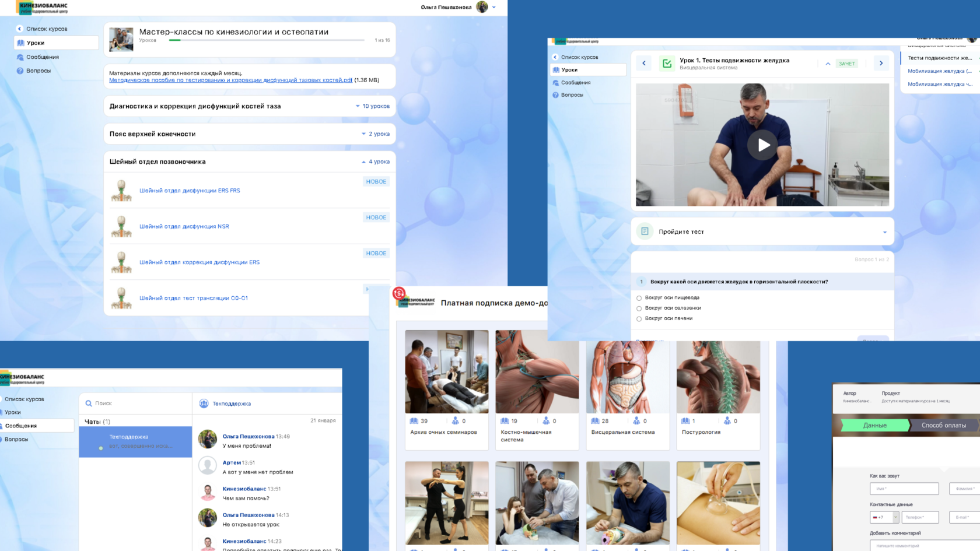Click the green lesson completed checkmark icon
This screenshot has height=551, width=980.
point(666,64)
